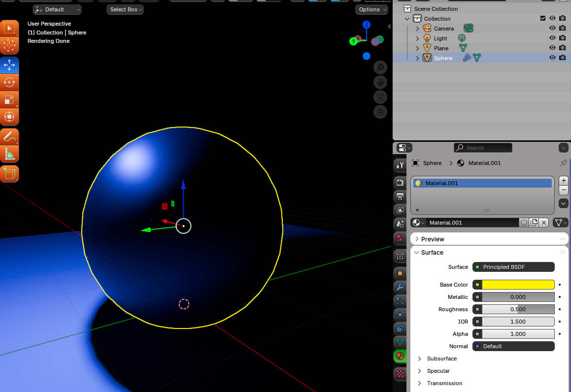Click the Principled BSDF surface button
571x392 pixels.
tap(513, 267)
